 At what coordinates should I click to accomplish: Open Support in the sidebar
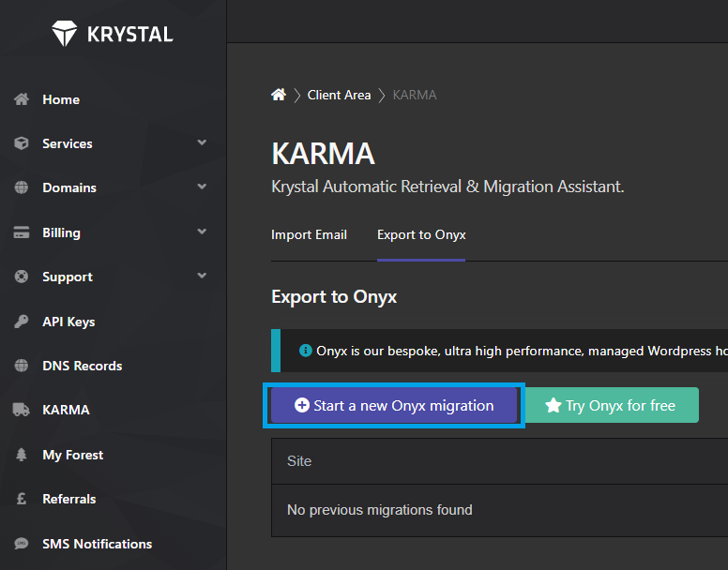point(68,277)
